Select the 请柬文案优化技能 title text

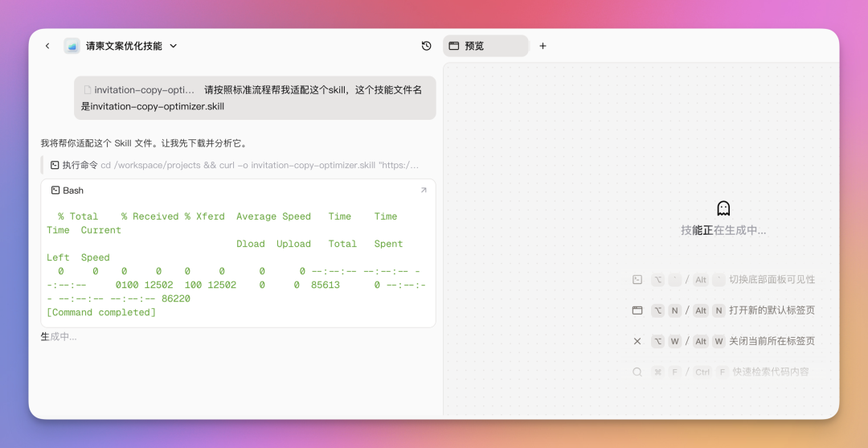[124, 46]
